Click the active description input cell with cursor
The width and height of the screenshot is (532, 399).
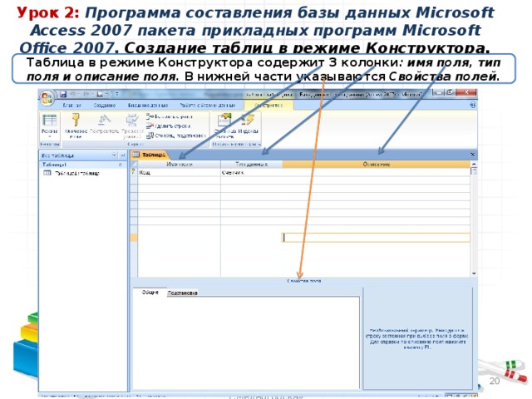pos(377,238)
